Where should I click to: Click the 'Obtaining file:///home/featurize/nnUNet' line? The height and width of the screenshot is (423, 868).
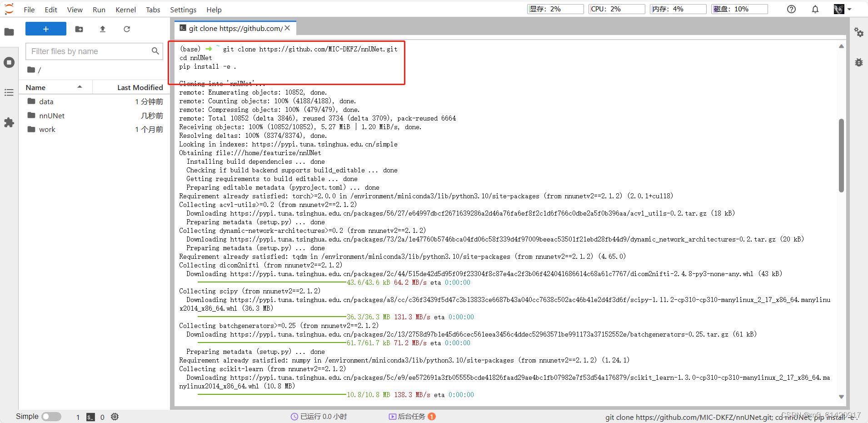pyautogui.click(x=250, y=153)
